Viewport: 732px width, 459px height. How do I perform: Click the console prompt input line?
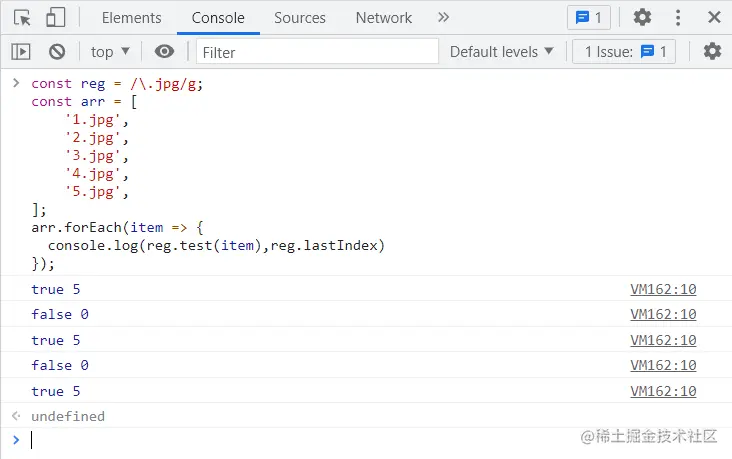click(300, 440)
